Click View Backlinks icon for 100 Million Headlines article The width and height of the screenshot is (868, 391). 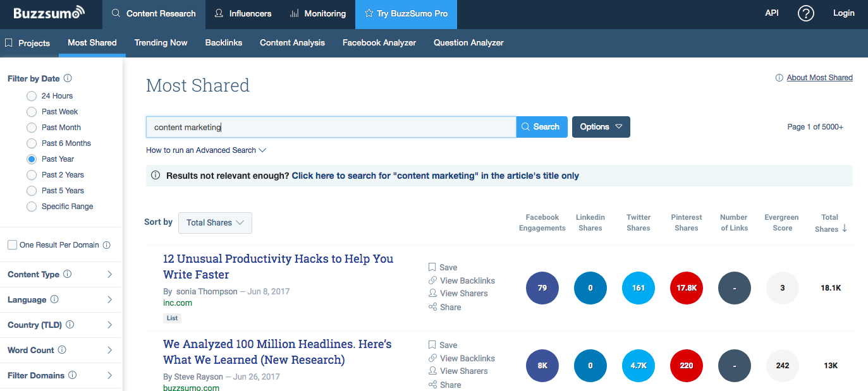(x=432, y=358)
